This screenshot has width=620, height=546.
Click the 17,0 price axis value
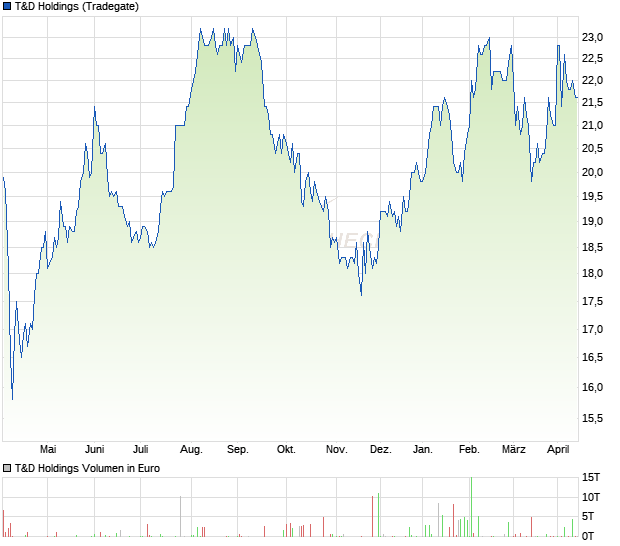click(x=592, y=329)
